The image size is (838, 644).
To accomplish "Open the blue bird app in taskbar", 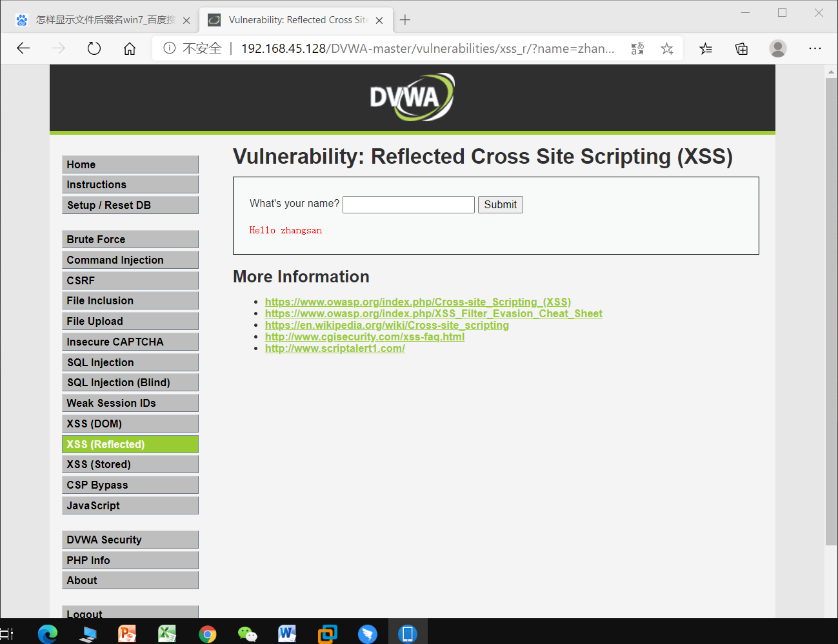I will click(x=368, y=634).
